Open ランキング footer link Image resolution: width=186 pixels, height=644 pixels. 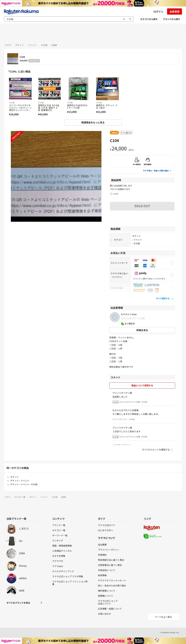coord(57,540)
